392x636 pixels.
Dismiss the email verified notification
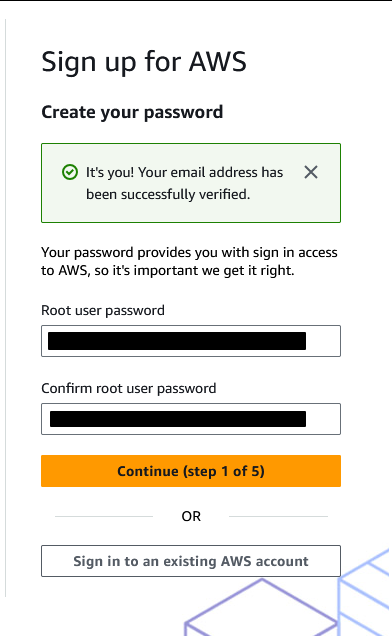click(311, 172)
